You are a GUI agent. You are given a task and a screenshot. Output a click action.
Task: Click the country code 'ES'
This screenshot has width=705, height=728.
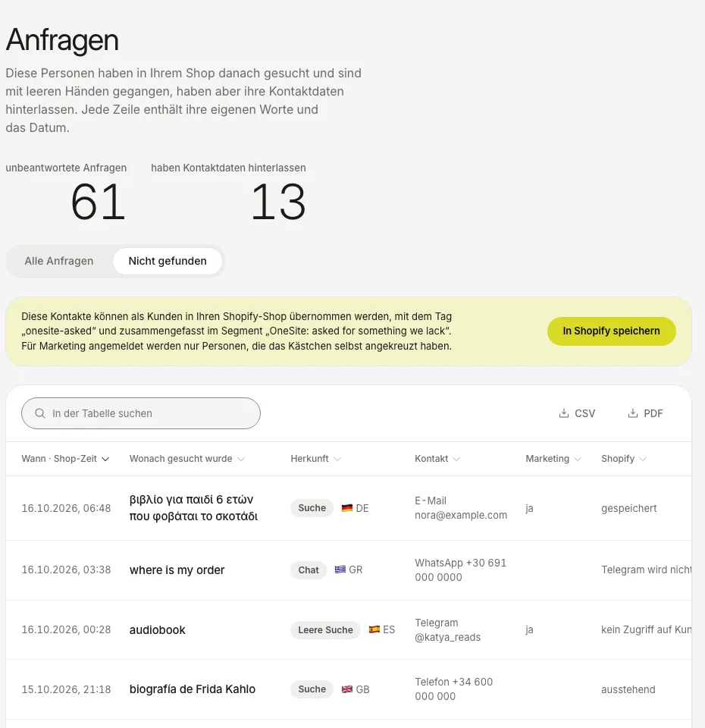pos(389,629)
